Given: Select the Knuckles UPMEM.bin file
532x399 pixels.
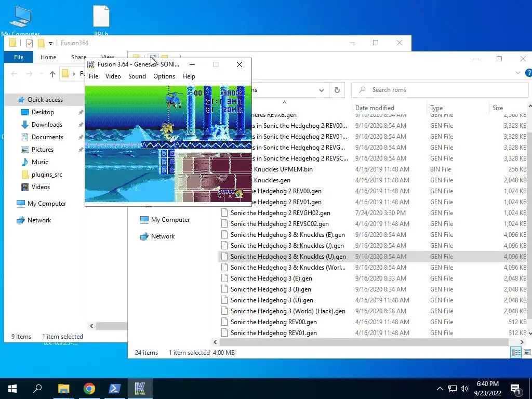Looking at the screenshot, I should pyautogui.click(x=283, y=169).
